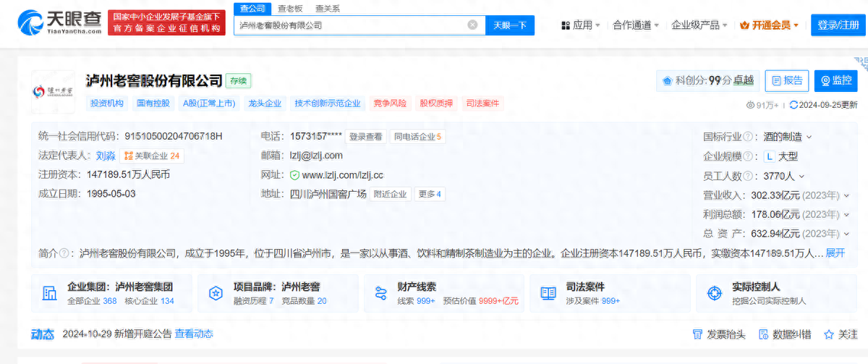Image resolution: width=868 pixels, height=364 pixels.
Task: Open the 司法案件 book icon card
Action: click(548, 293)
